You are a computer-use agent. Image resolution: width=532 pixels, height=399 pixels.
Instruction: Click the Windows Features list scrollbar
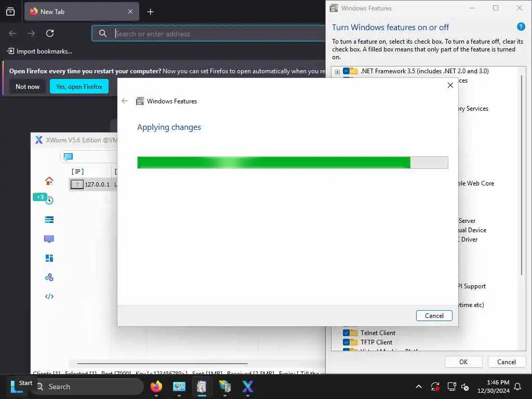coord(522,176)
